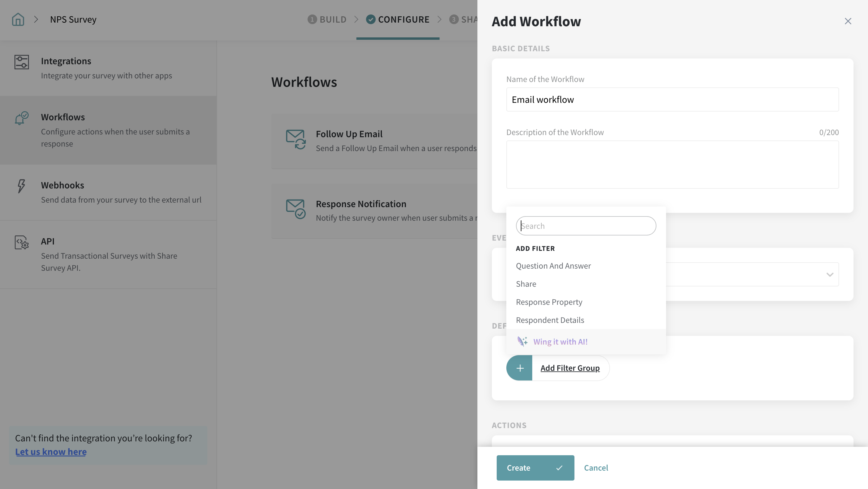Click the Workflows bell icon
868x489 pixels.
[22, 118]
